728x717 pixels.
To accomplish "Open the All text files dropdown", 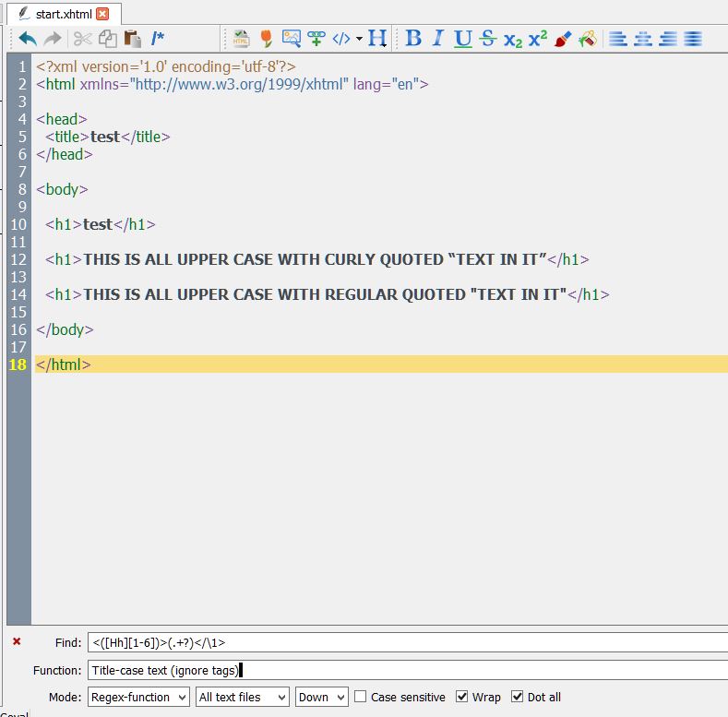I will tap(243, 697).
